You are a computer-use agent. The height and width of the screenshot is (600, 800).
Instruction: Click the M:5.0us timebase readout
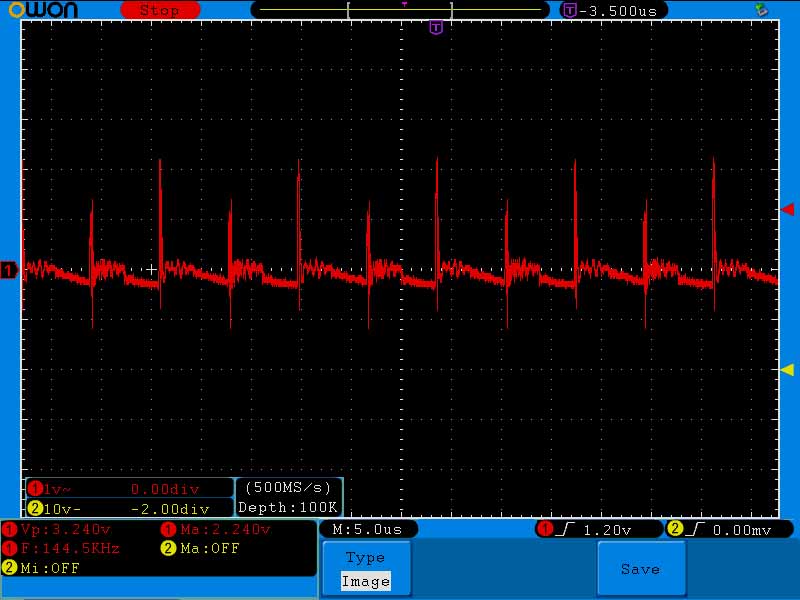368,529
